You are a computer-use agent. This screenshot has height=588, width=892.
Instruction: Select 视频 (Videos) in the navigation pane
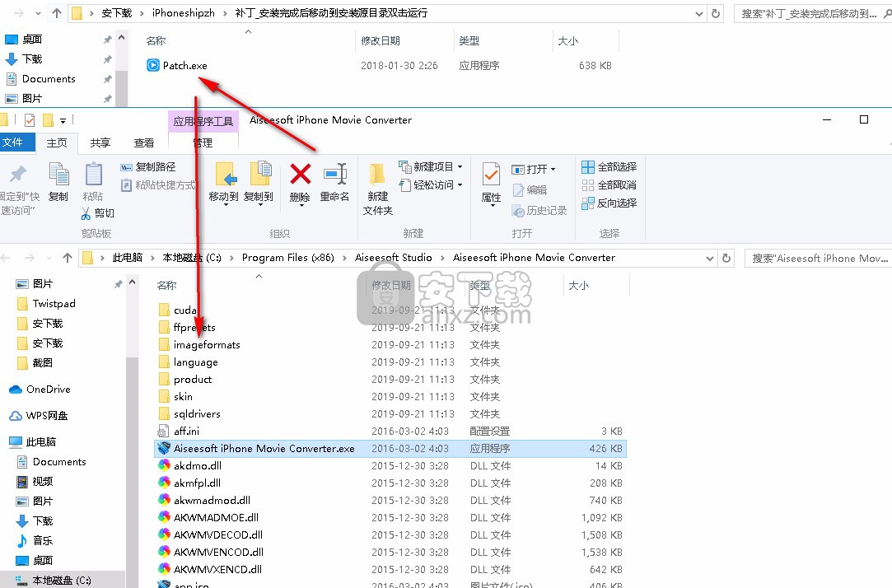tap(42, 482)
